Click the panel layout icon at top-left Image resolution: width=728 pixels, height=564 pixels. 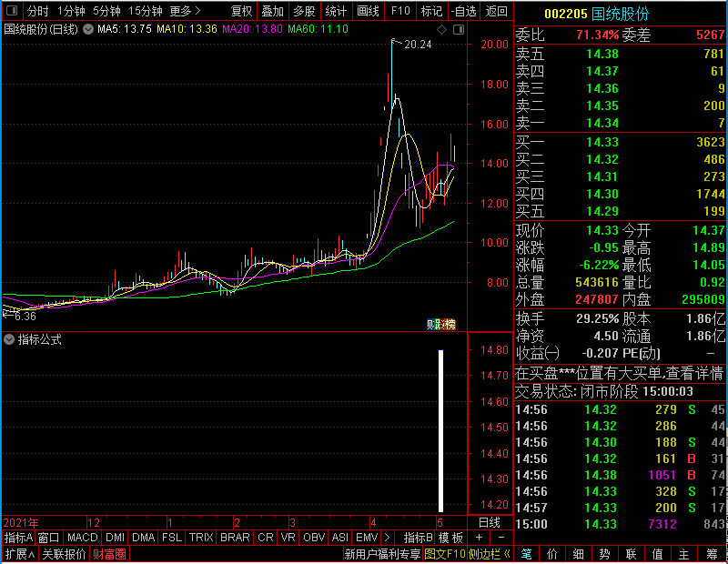click(12, 10)
